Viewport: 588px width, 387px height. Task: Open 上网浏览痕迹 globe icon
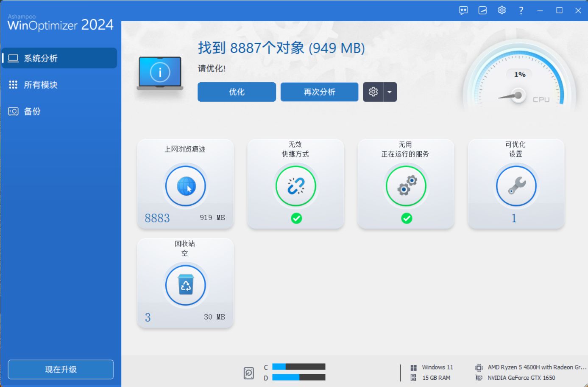click(186, 186)
